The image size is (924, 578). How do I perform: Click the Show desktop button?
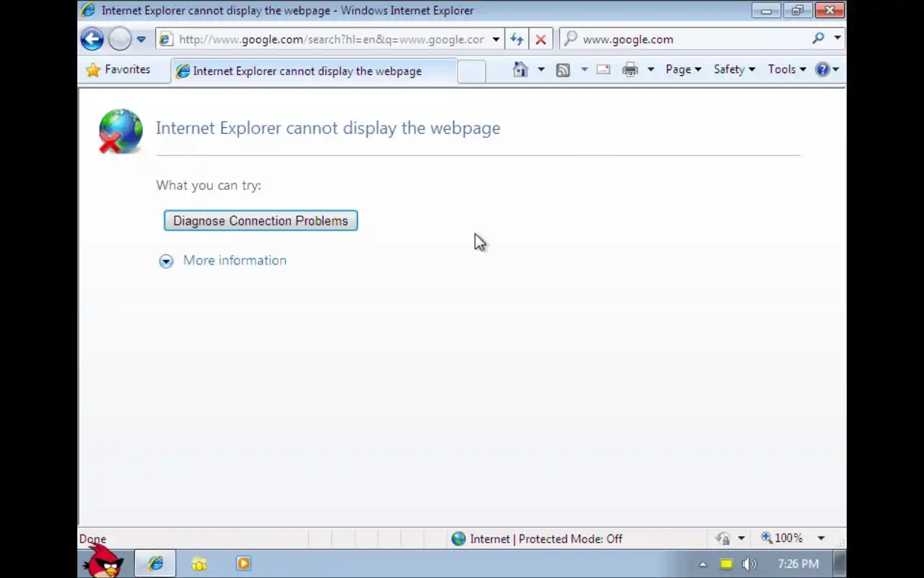click(840, 564)
